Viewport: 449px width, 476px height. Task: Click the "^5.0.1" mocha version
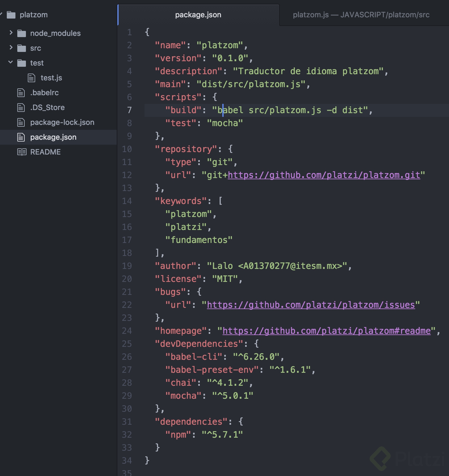[x=233, y=396]
